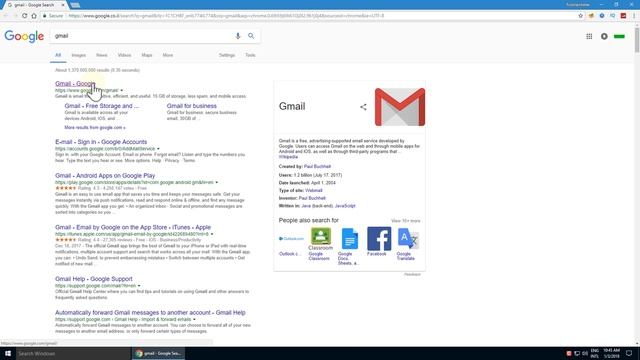The height and width of the screenshot is (360, 640).
Task: Expand dropdown arrow beside Gmail - Google URL
Action: (122, 90)
